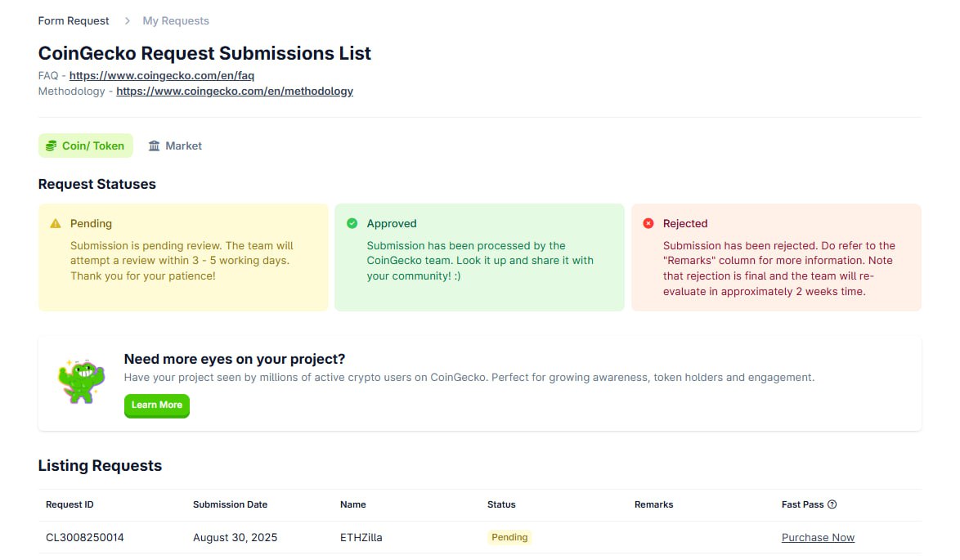Click the CoinGecko Request Submissions List title

click(x=204, y=53)
